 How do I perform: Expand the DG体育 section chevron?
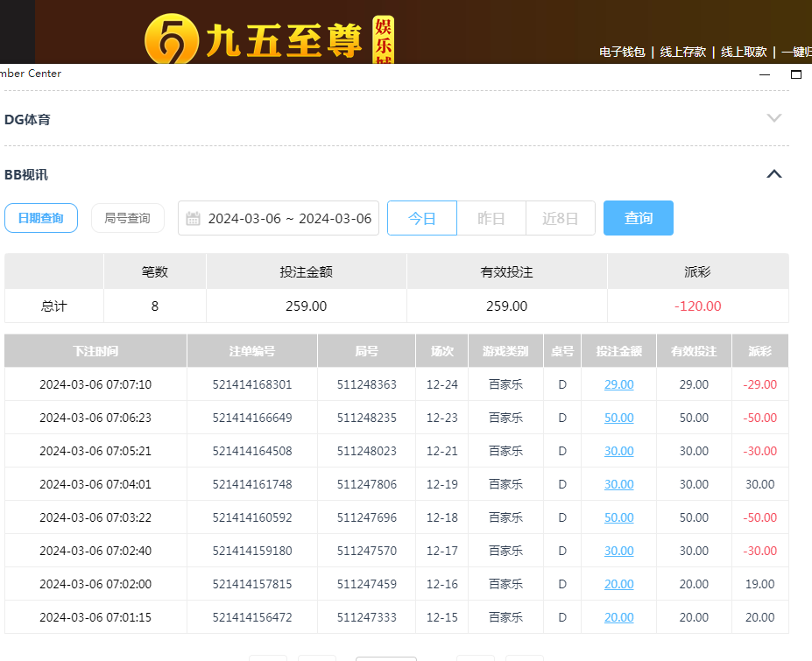tap(774, 118)
